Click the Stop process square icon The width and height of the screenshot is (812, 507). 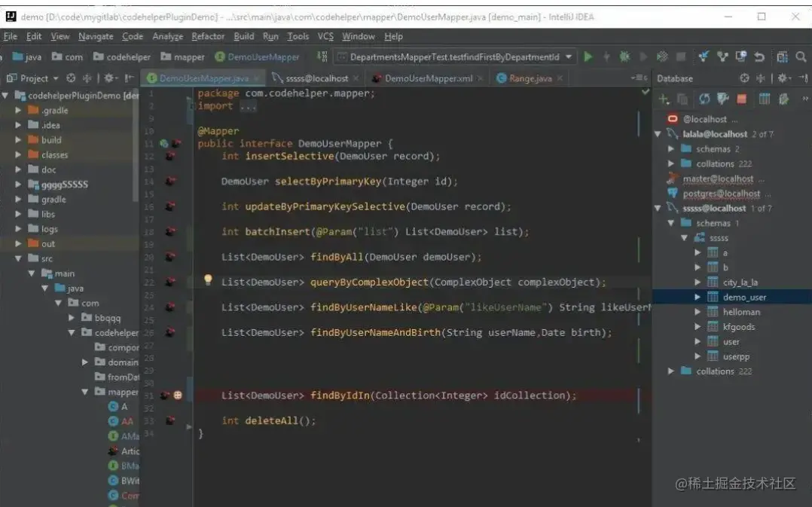click(x=682, y=57)
